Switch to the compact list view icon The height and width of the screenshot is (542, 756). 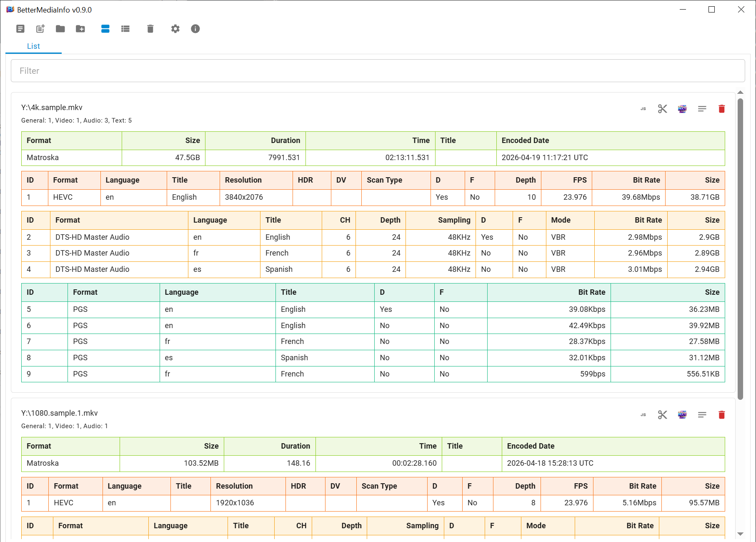click(x=125, y=29)
